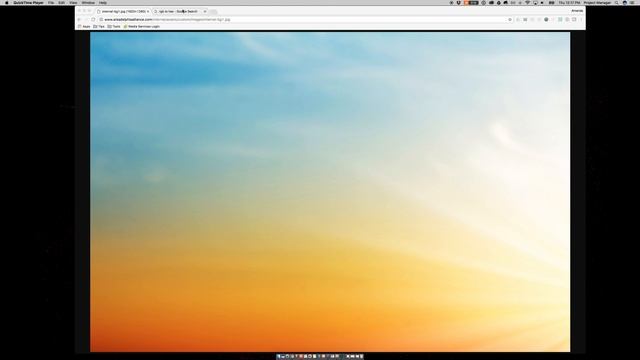640x360 pixels.
Task: Open the Chrome three-dot menu
Action: (x=581, y=20)
